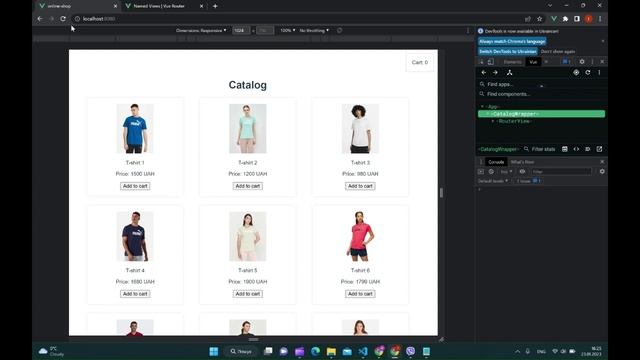This screenshot has height=360, width=640.
Task: Open the browser side panel icon
Action: pos(577,19)
